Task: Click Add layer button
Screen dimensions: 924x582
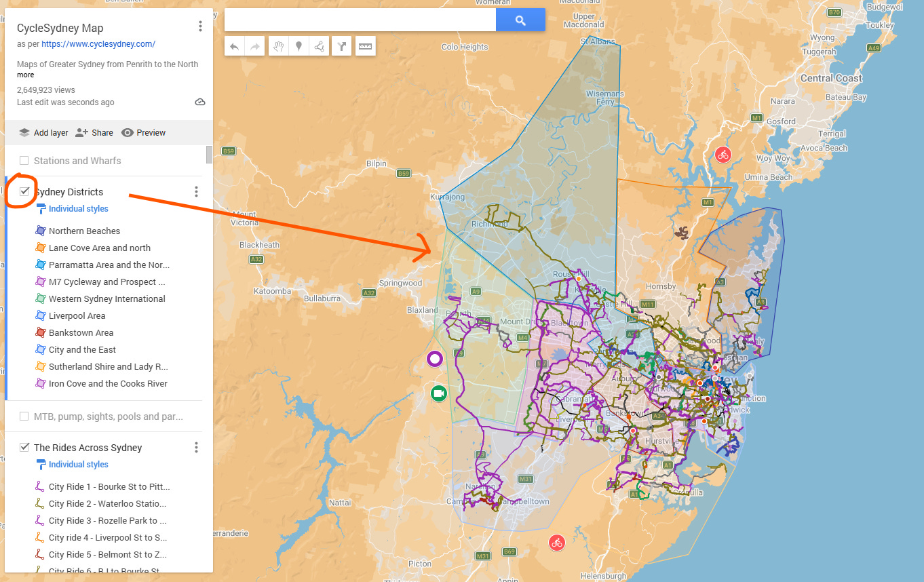Action: click(43, 133)
